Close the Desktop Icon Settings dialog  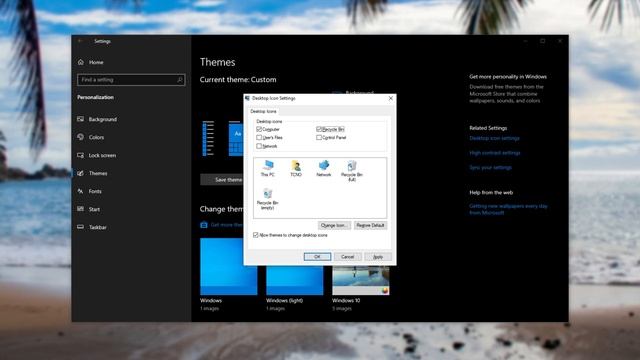pos(391,98)
